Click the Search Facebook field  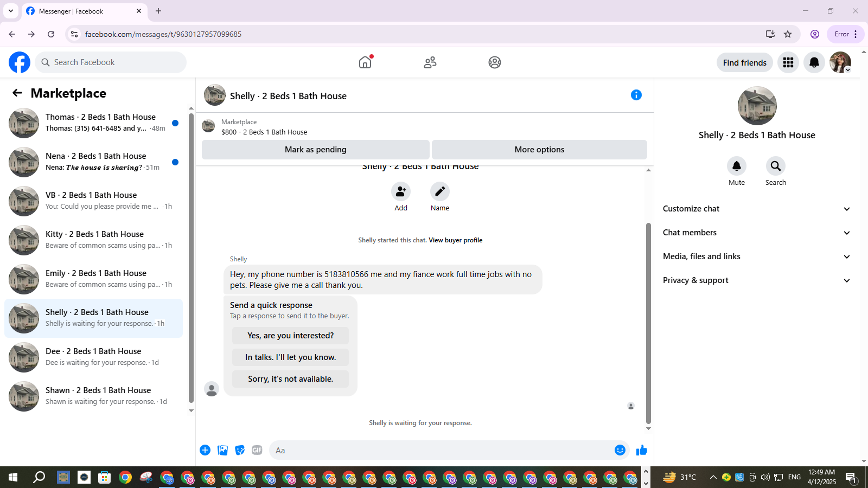click(x=111, y=62)
